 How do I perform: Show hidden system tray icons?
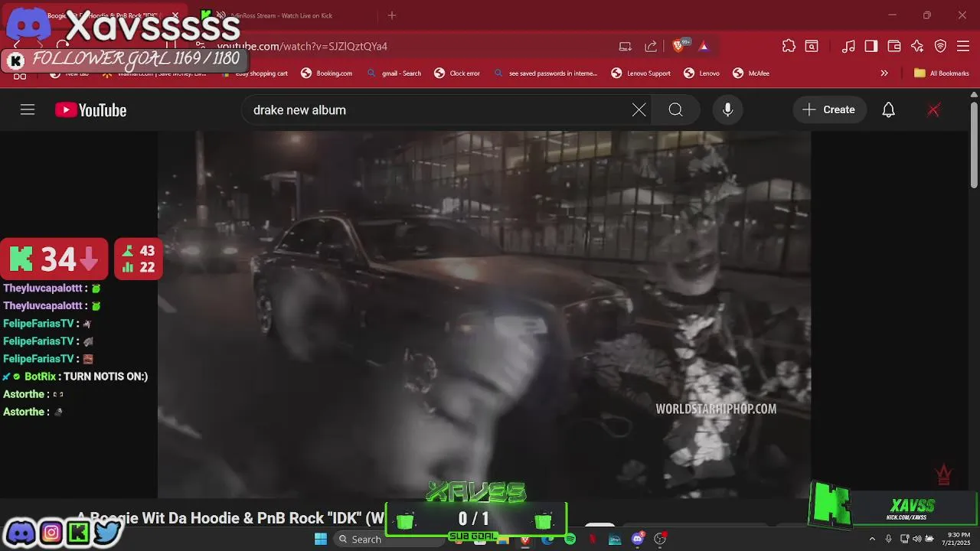(871, 540)
